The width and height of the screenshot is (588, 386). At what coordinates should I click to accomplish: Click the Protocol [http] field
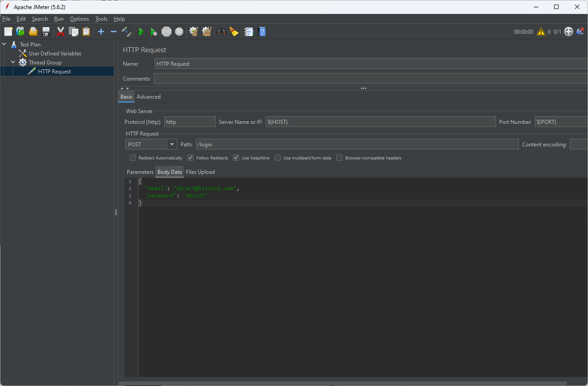[x=190, y=122]
